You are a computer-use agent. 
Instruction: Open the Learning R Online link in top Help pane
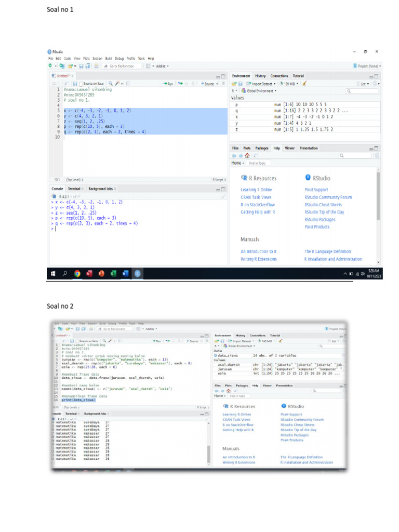[x=256, y=190]
